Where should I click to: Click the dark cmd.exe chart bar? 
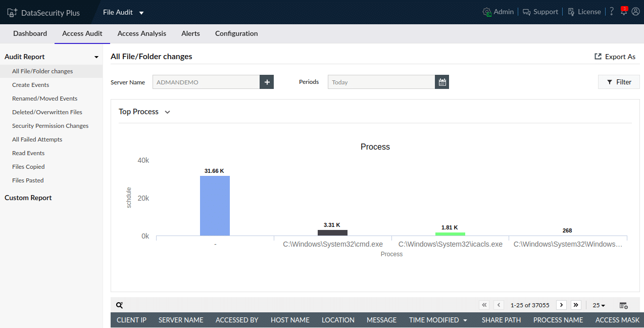coord(332,232)
